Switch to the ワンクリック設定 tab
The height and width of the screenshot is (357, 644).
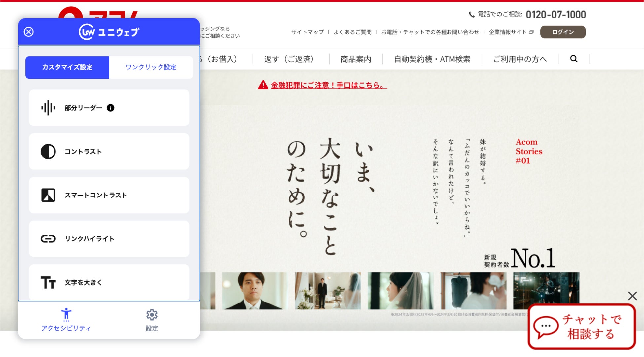coord(151,67)
